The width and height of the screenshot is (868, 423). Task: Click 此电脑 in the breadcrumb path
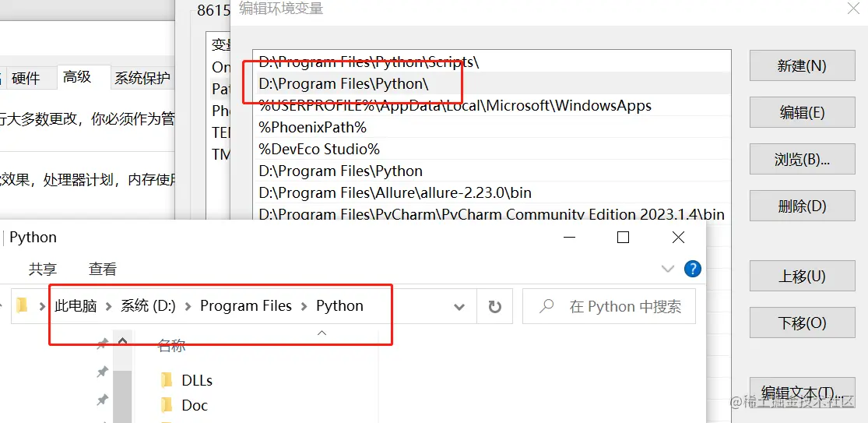76,305
